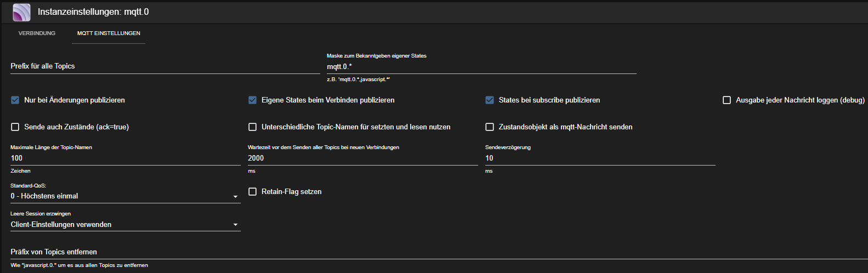The height and width of the screenshot is (273, 868).
Task: Tick Zustandsobjekt als mqtt-Nachricht senden checkbox
Action: click(x=490, y=127)
